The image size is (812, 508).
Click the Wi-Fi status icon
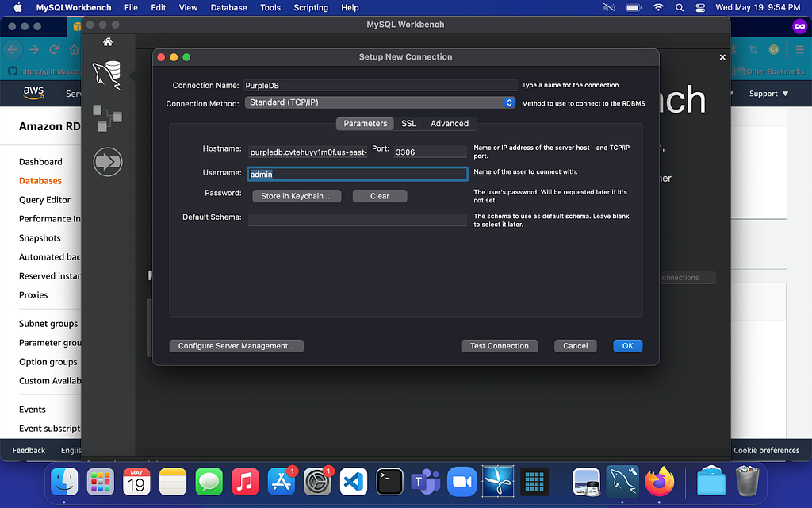658,8
